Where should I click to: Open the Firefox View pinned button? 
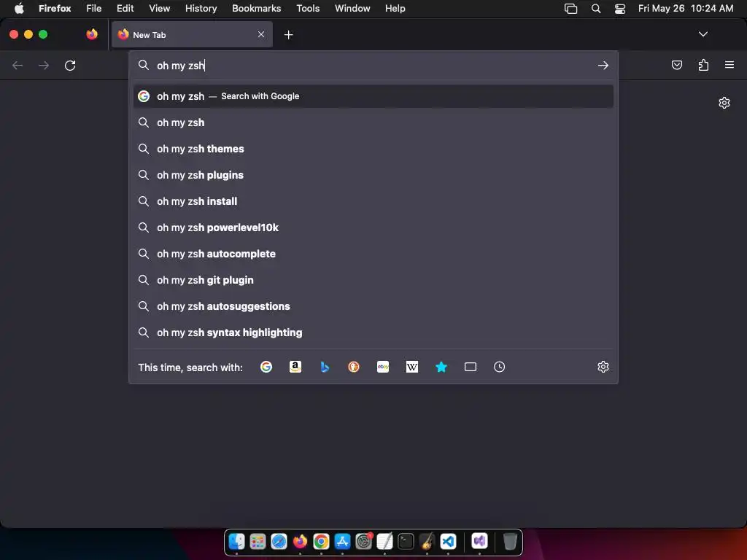(x=92, y=34)
